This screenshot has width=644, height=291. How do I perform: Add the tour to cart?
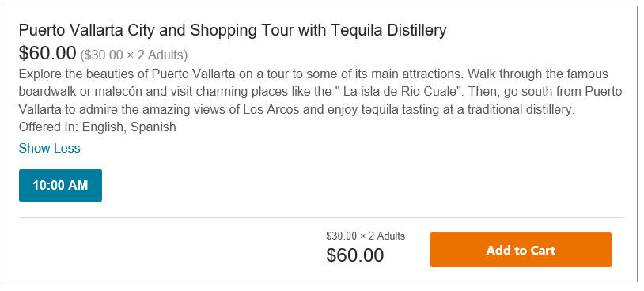click(521, 250)
